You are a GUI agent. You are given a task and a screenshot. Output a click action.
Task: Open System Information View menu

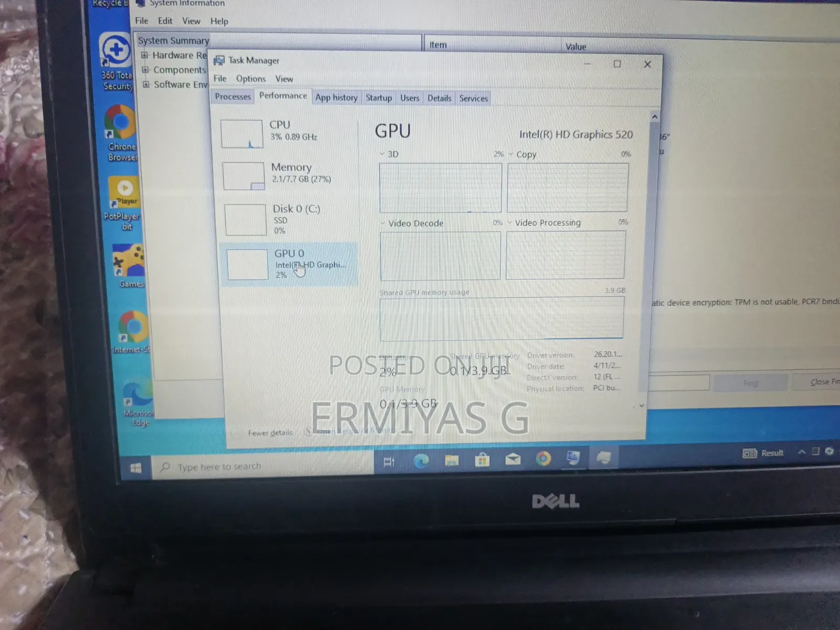click(191, 21)
